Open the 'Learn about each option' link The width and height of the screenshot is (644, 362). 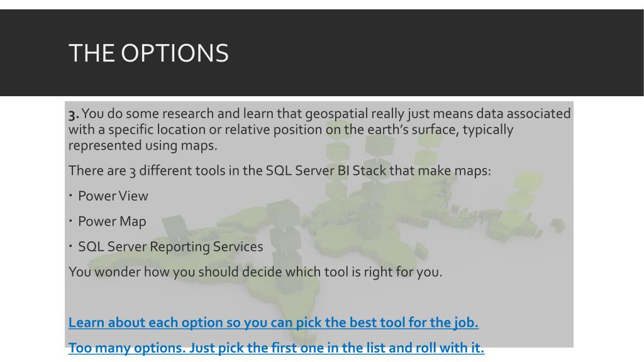coord(274,322)
